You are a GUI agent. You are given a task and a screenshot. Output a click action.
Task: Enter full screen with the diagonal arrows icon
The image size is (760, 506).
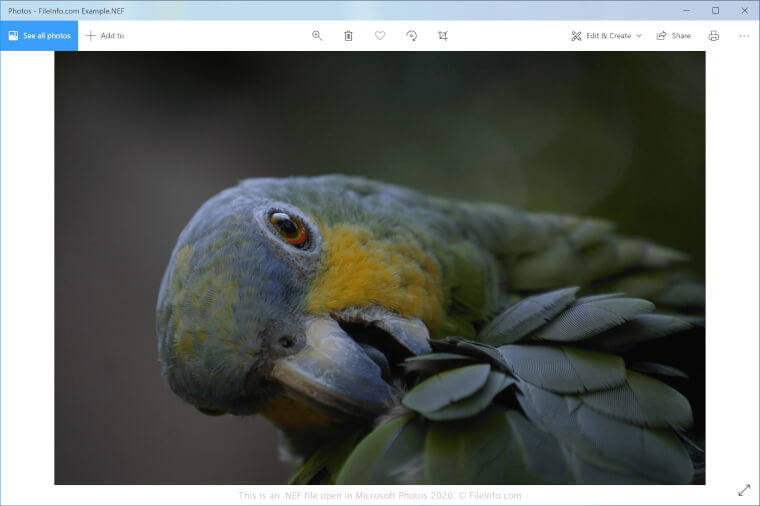tap(744, 490)
